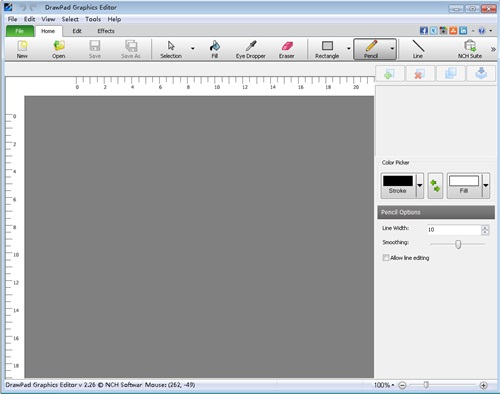Open a file with Open icon
This screenshot has height=394, width=500.
pos(59,49)
